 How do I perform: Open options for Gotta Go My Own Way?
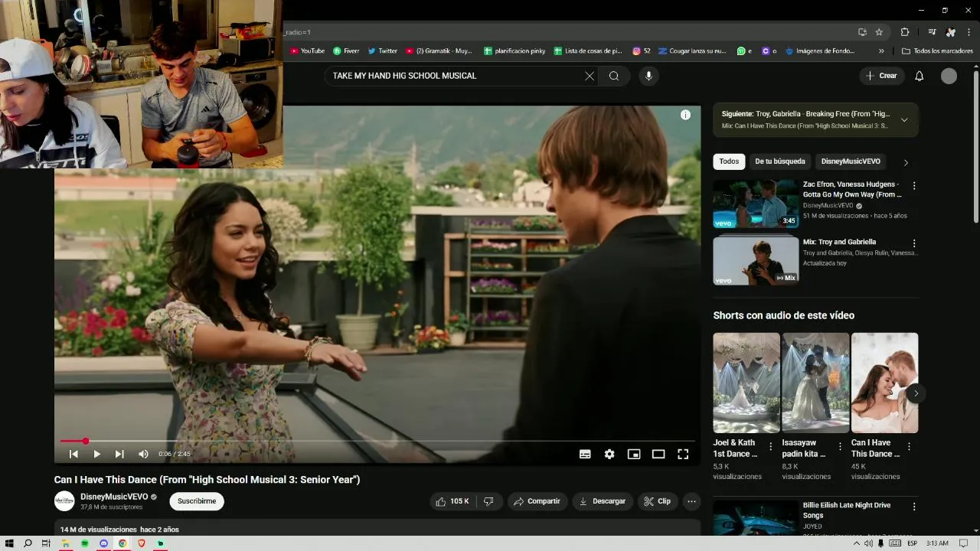point(913,186)
